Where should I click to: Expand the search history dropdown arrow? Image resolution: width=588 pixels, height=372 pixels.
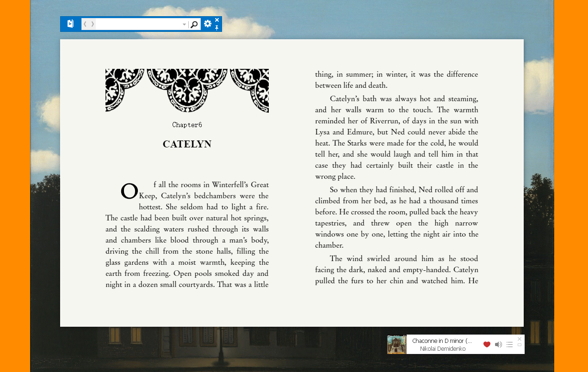[184, 24]
